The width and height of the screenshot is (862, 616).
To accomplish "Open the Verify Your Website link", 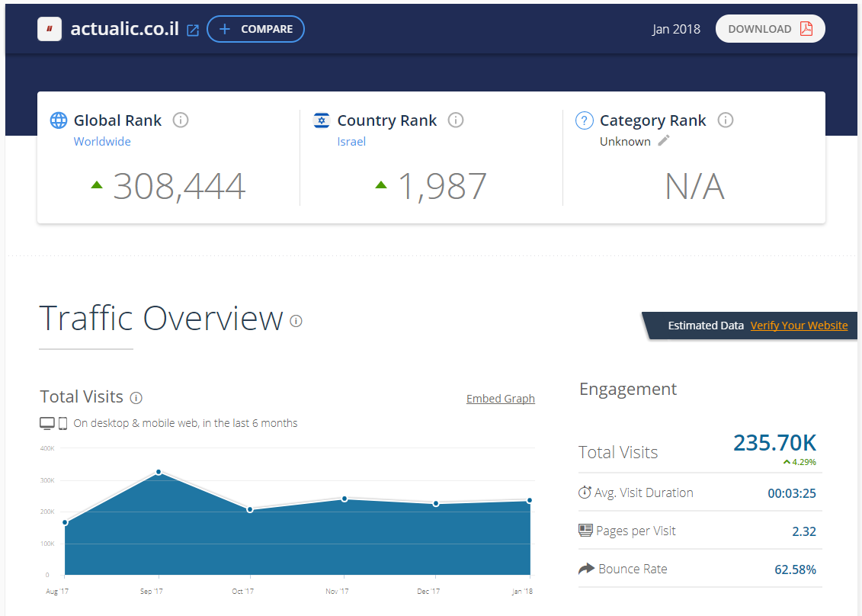I will click(799, 326).
